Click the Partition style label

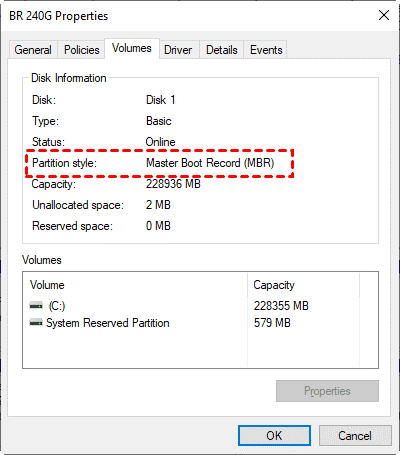pos(64,163)
